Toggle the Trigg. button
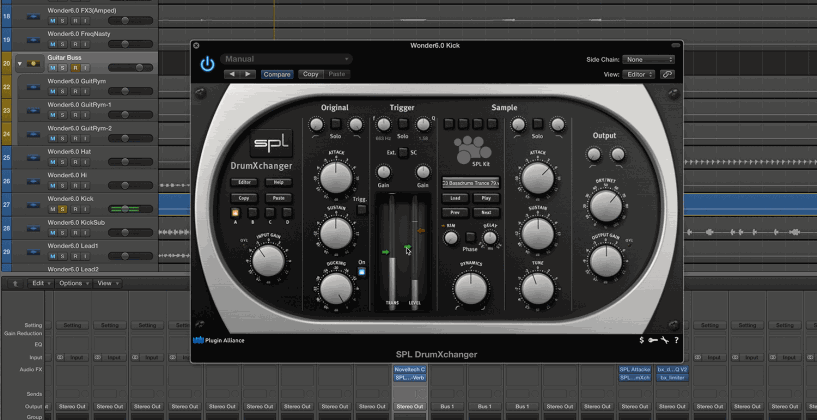This screenshot has height=420, width=817. click(362, 209)
